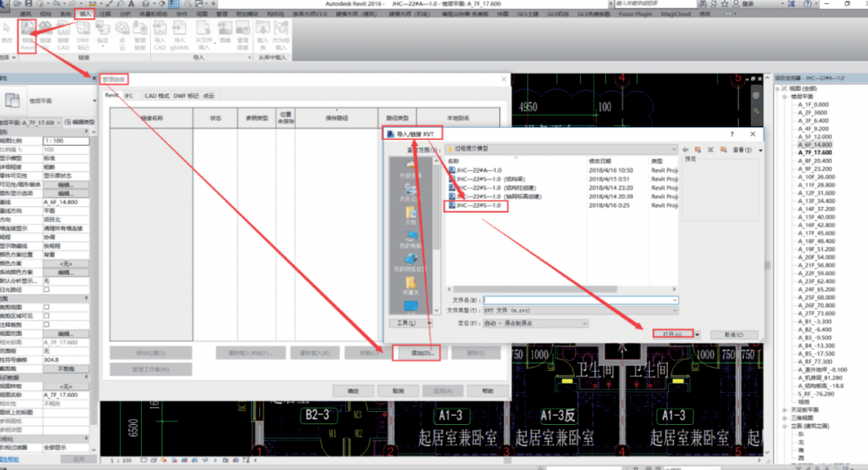The height and width of the screenshot is (470, 868).
Task: Select the 管理 ribbon tab
Action: (x=221, y=13)
